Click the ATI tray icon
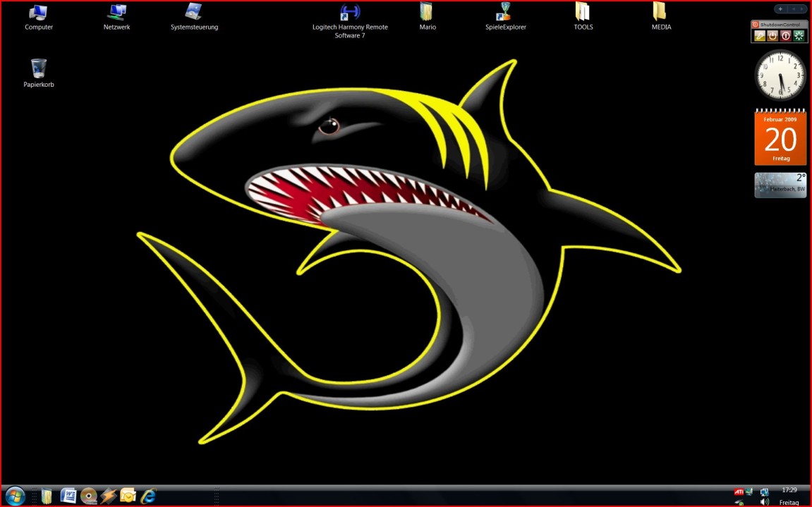Screen dimensions: 812x507 [739, 491]
